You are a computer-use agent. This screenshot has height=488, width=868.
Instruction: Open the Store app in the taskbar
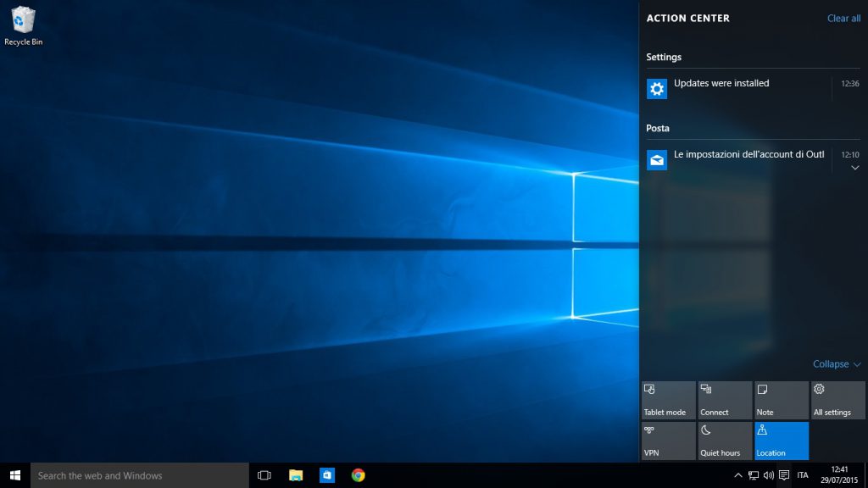point(327,475)
